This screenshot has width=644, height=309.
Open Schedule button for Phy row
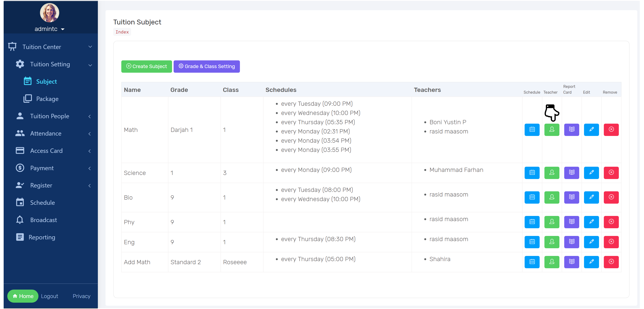tap(532, 222)
